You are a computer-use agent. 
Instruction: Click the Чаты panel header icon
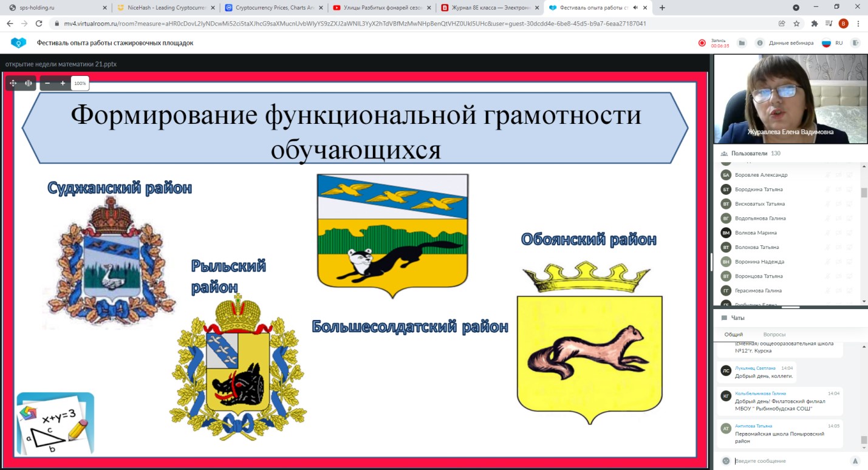tap(724, 318)
